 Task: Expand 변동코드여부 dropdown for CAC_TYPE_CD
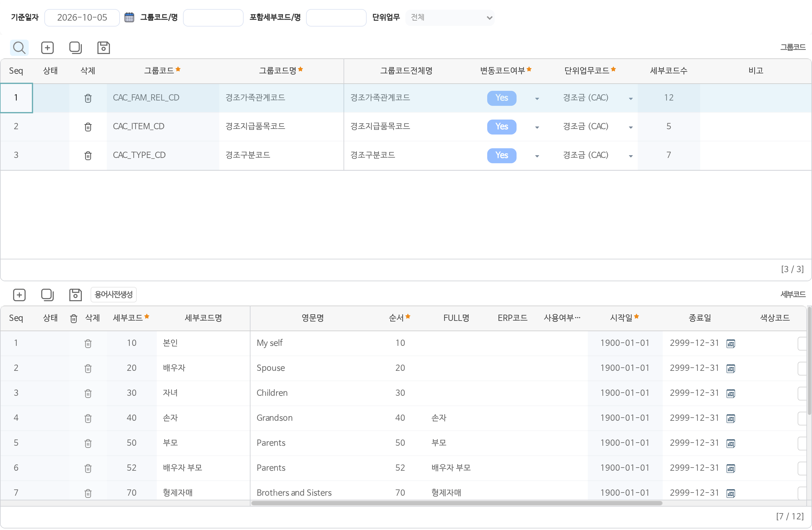tap(537, 156)
